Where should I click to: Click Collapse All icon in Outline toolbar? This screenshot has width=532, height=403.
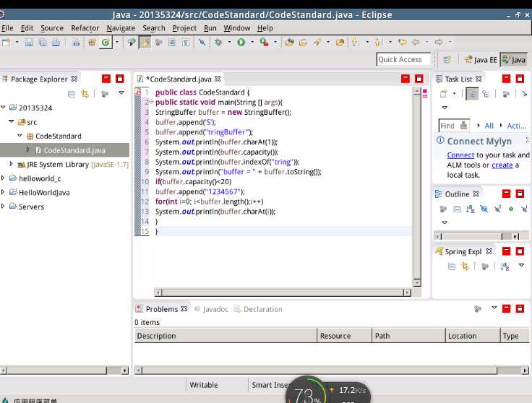pos(457,209)
